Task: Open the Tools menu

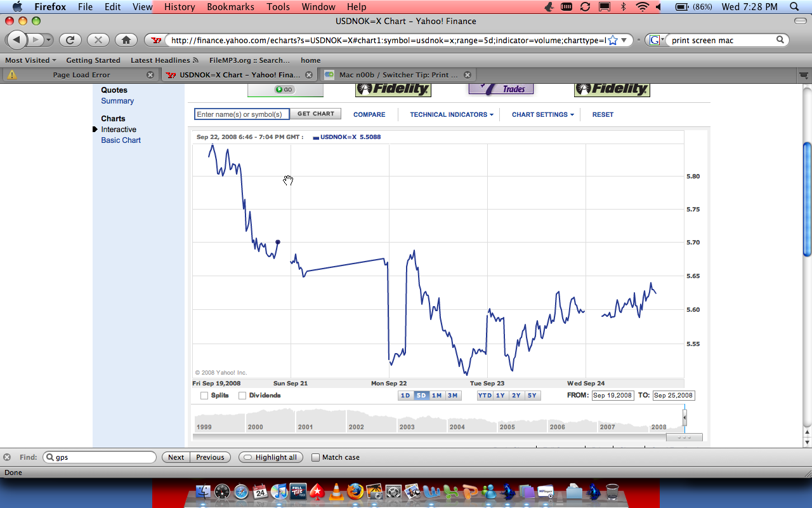Action: coord(278,7)
